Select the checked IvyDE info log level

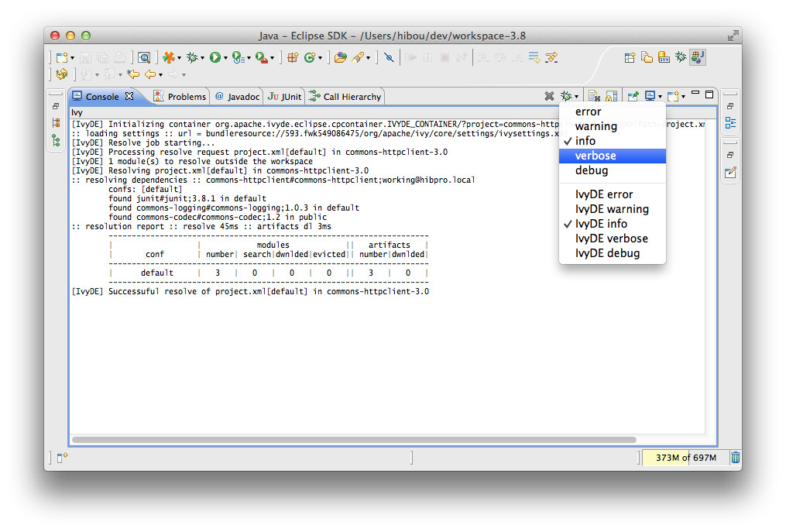click(x=601, y=224)
